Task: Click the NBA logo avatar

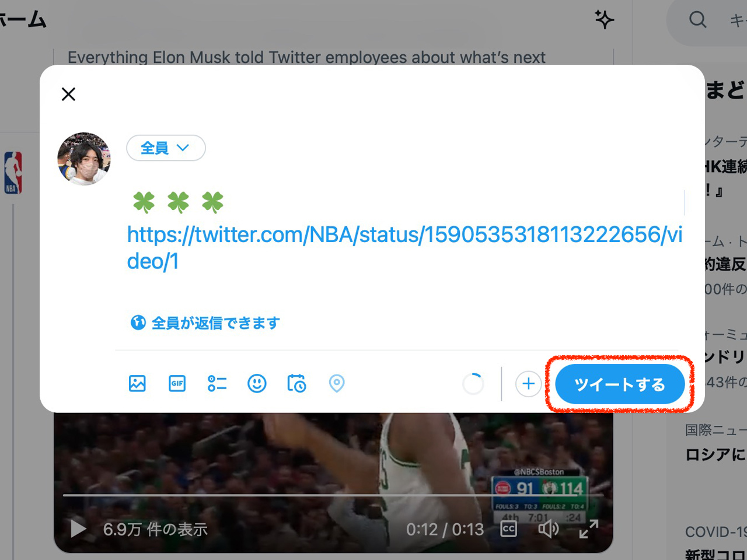Action: pos(13,173)
